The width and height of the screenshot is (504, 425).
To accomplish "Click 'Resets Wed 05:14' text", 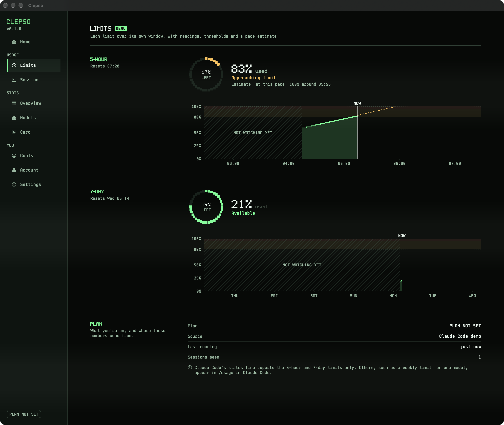I will [x=110, y=199].
